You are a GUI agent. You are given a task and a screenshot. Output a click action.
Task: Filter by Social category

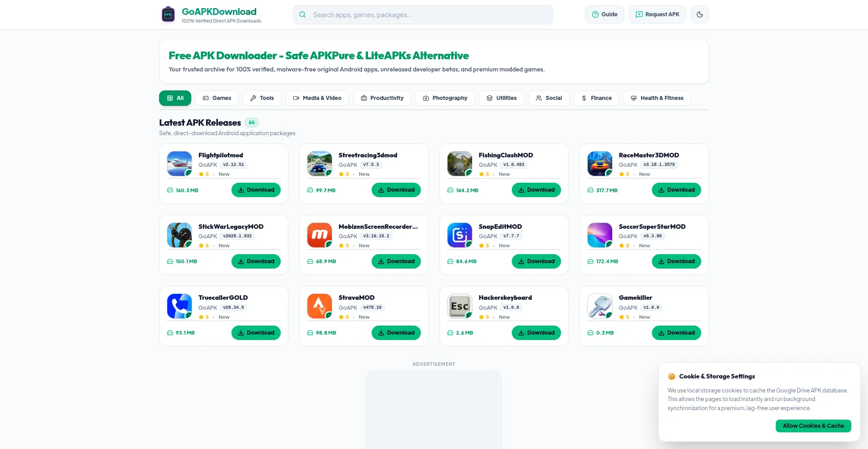click(x=548, y=98)
